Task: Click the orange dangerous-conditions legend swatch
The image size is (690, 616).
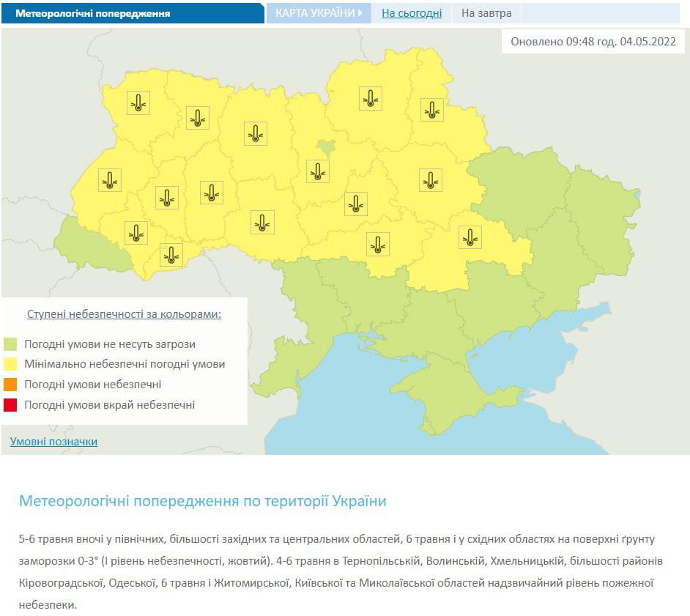Action: pos(10,384)
